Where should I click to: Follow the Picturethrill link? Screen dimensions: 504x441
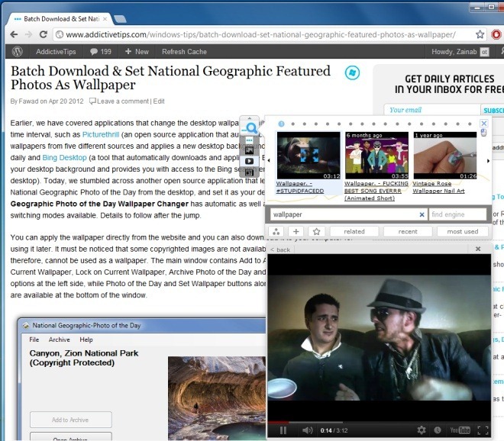pyautogui.click(x=101, y=134)
